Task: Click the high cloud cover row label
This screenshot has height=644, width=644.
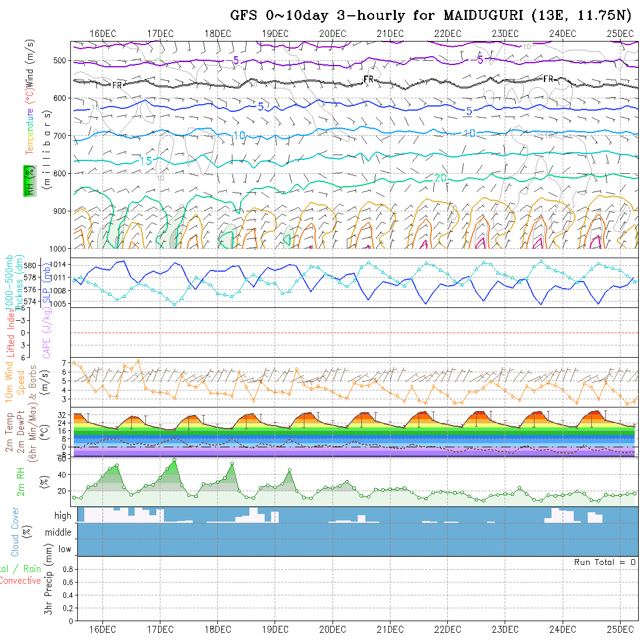Action: (x=63, y=516)
